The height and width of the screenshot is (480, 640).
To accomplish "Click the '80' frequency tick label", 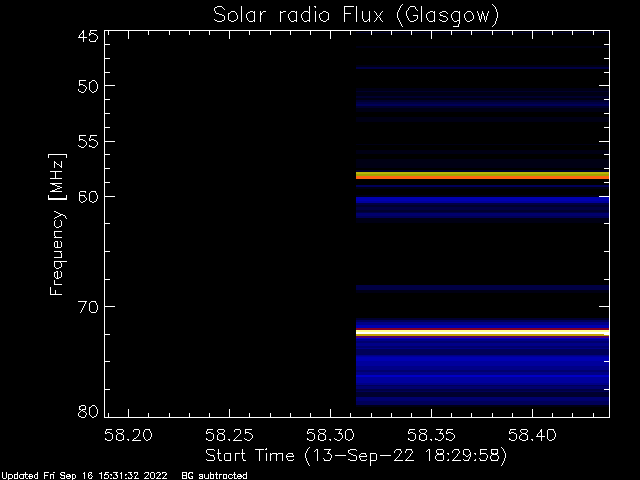I will click(88, 411).
